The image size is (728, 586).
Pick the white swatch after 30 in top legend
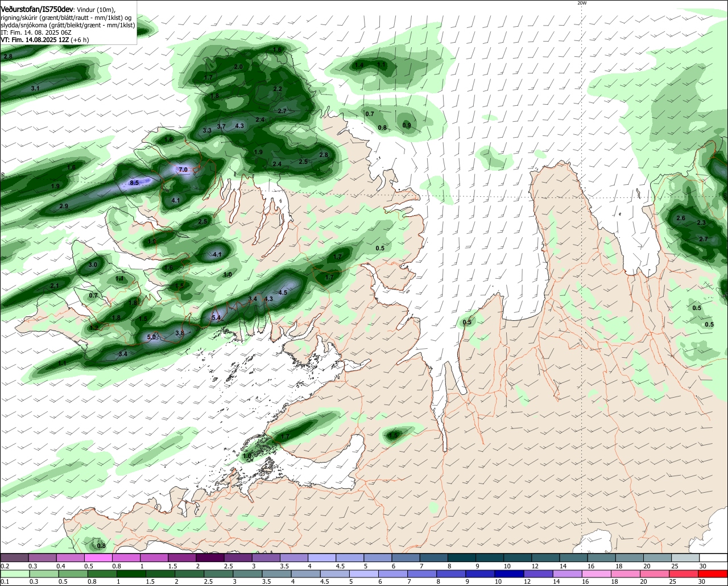(713, 558)
